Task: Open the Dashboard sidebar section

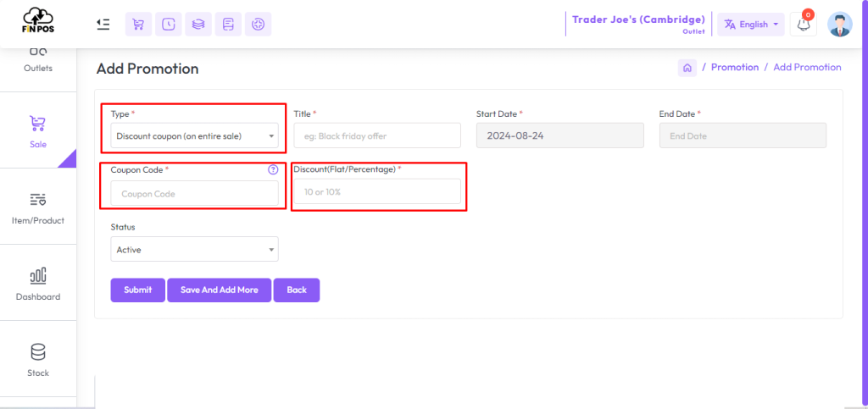Action: tap(38, 284)
